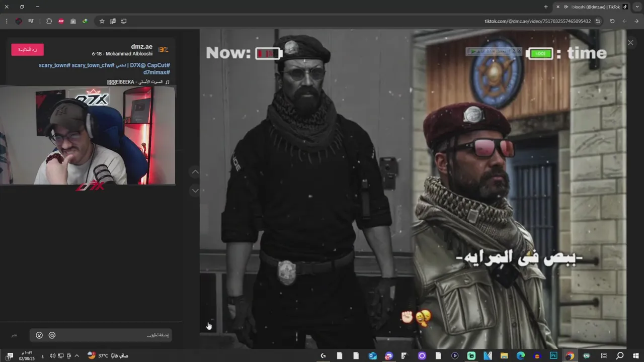Open the extensions puzzle icon
Image resolution: width=644 pixels, height=362 pixels.
click(49, 21)
